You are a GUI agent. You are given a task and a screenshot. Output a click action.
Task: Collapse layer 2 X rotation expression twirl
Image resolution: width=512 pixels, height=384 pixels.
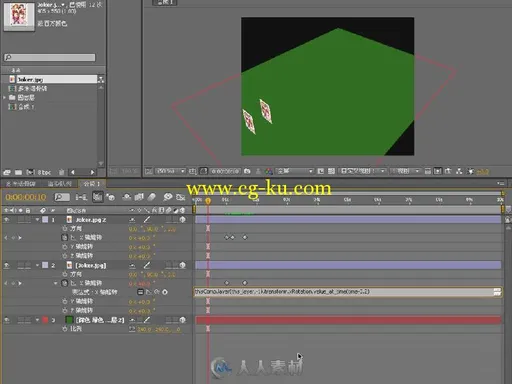pos(56,283)
